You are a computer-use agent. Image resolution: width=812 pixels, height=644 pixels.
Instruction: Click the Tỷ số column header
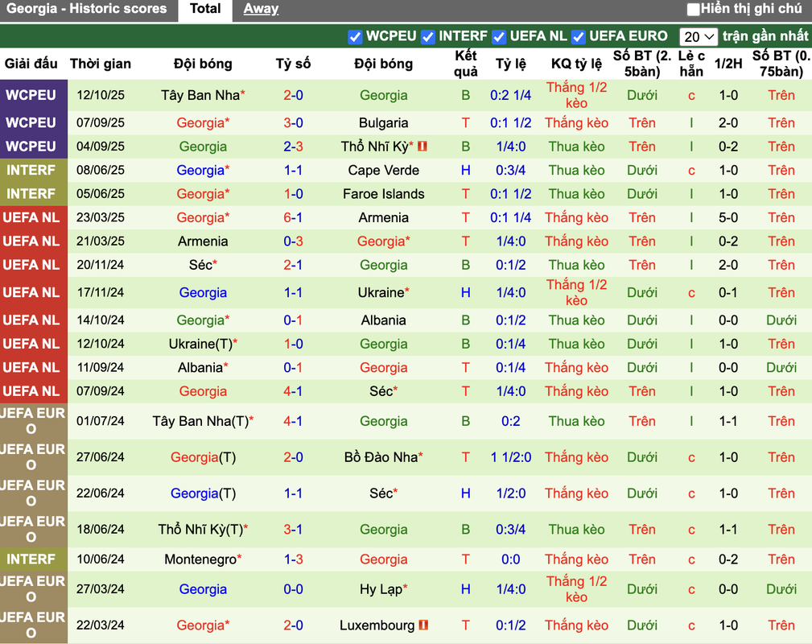[293, 64]
